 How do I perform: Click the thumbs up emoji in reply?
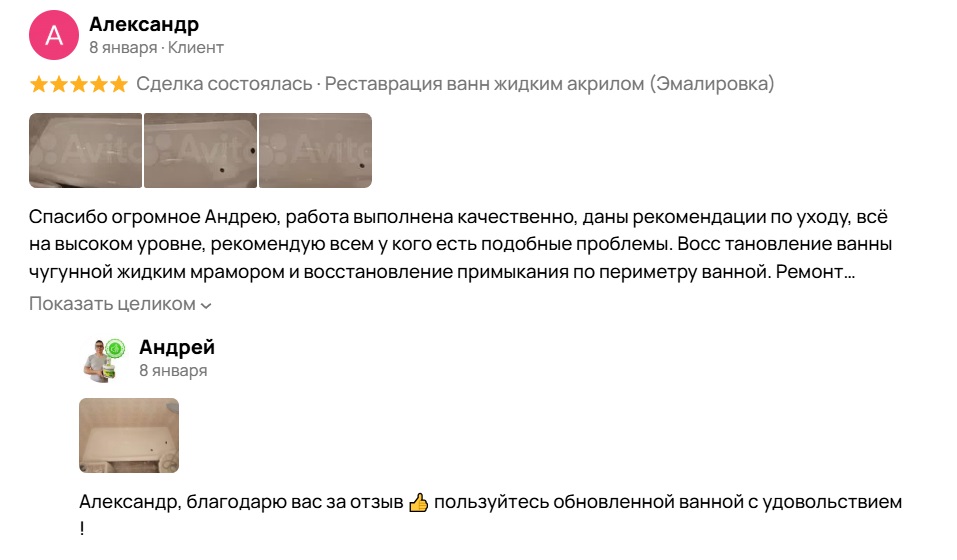(x=419, y=502)
